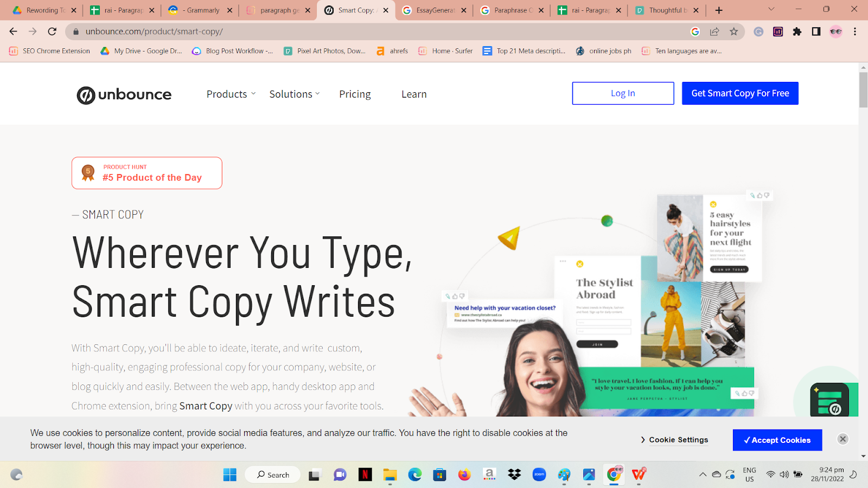Accept Cookies in the banner
Image resolution: width=868 pixels, height=488 pixels.
click(x=777, y=440)
